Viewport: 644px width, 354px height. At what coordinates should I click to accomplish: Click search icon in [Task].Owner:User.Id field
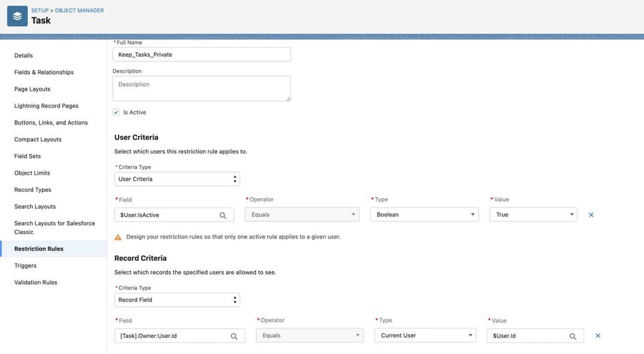[234, 337]
